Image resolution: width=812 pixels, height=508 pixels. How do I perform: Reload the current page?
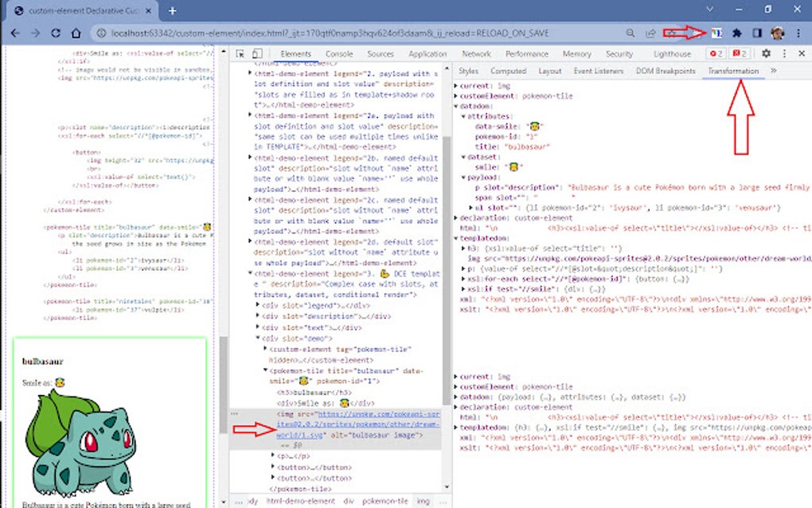(x=56, y=33)
